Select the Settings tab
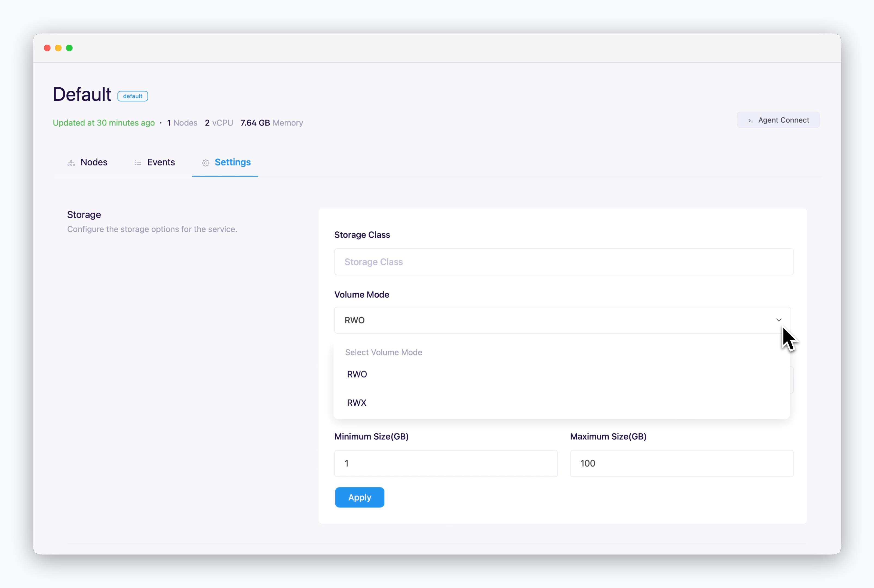This screenshot has height=588, width=874. (225, 162)
